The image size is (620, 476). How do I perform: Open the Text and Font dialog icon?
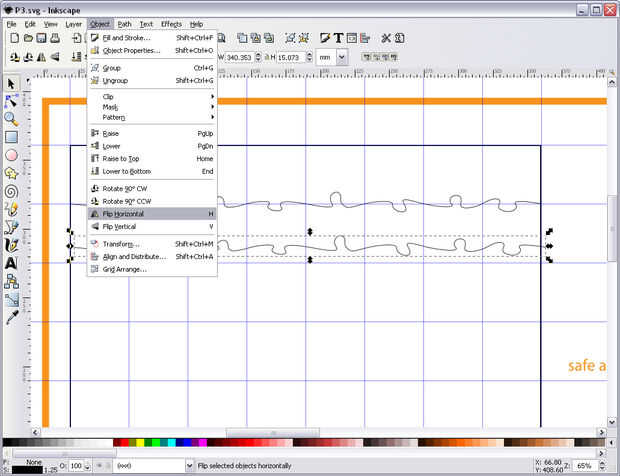tap(338, 38)
